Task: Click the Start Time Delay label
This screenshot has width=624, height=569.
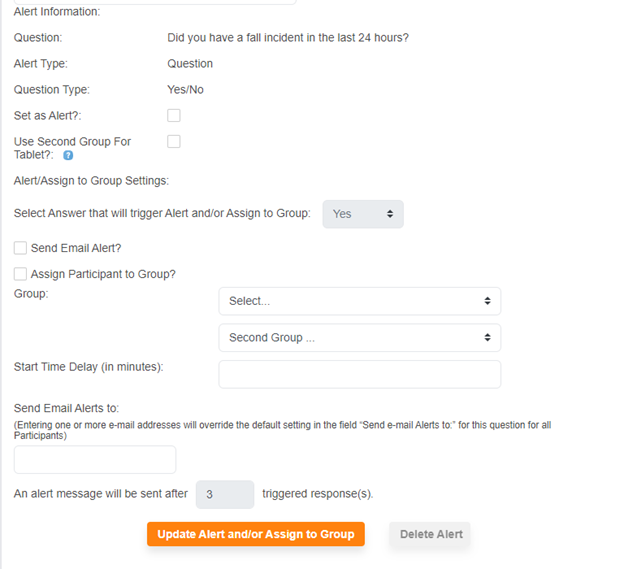Action: [x=88, y=367]
